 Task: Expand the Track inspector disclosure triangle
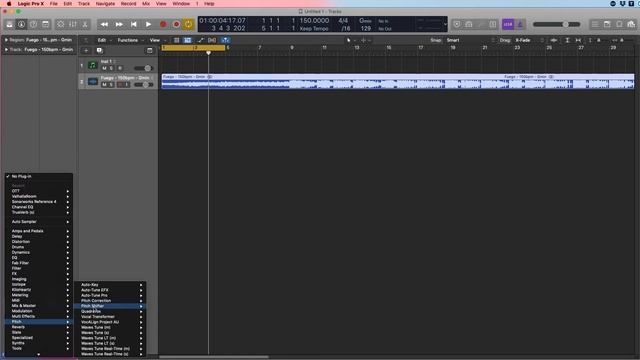6,49
